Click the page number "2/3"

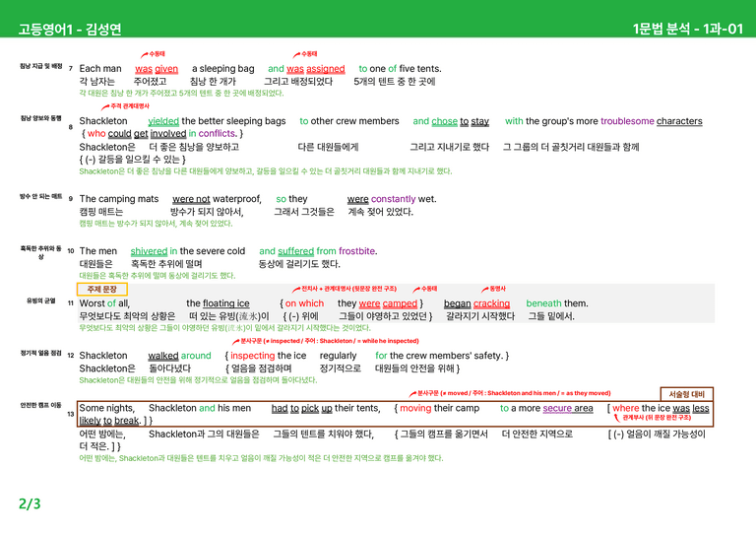point(30,503)
